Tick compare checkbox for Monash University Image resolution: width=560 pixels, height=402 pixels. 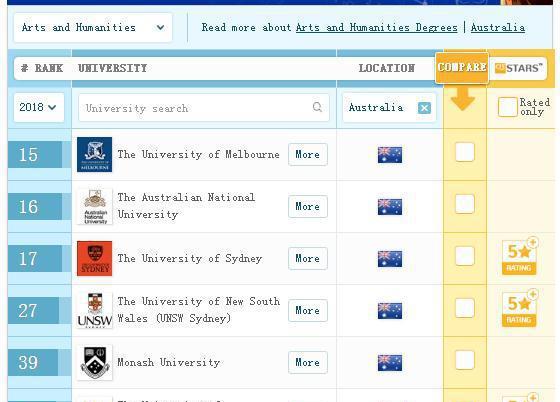click(465, 360)
